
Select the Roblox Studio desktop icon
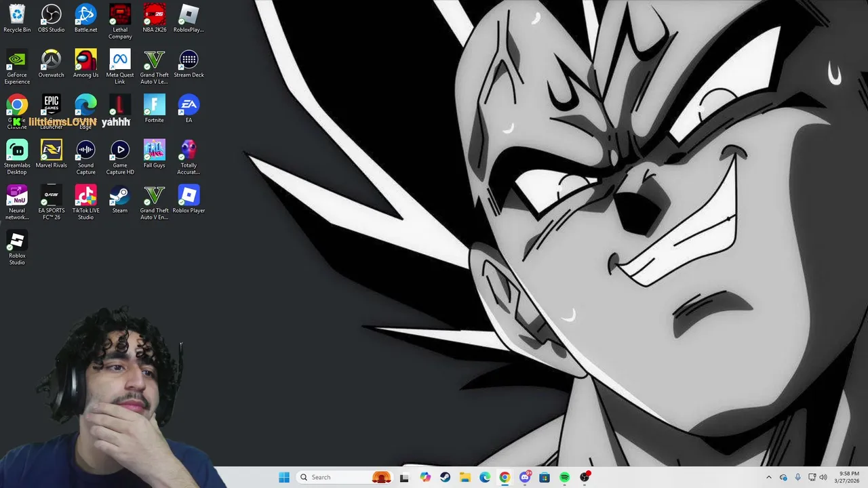[x=17, y=247]
